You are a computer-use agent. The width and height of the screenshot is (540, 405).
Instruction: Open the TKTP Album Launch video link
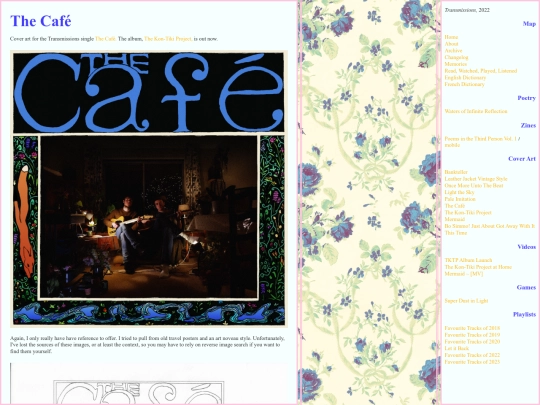click(x=468, y=260)
